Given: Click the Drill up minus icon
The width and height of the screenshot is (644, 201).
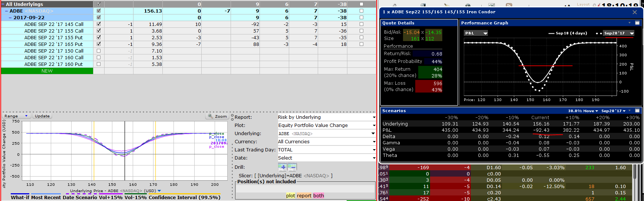Looking at the screenshot, I should pyautogui.click(x=292, y=167).
